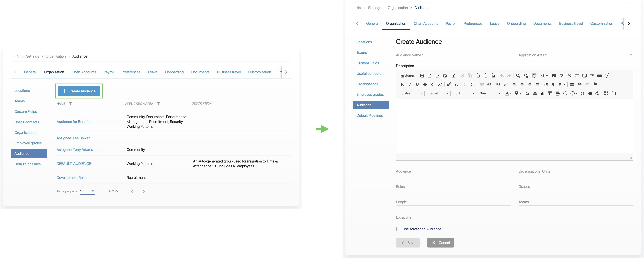644x258 pixels.
Task: Insert a table into the description
Action: click(x=550, y=93)
